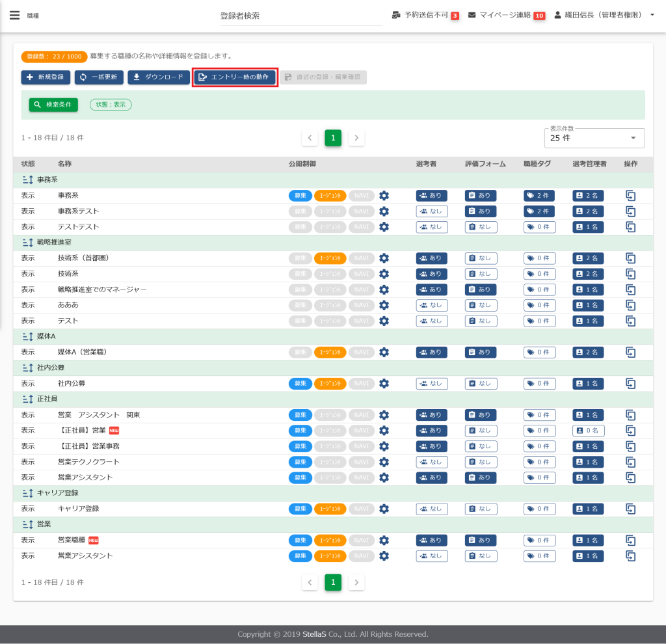Click the エントリー時の動作 button

[235, 77]
